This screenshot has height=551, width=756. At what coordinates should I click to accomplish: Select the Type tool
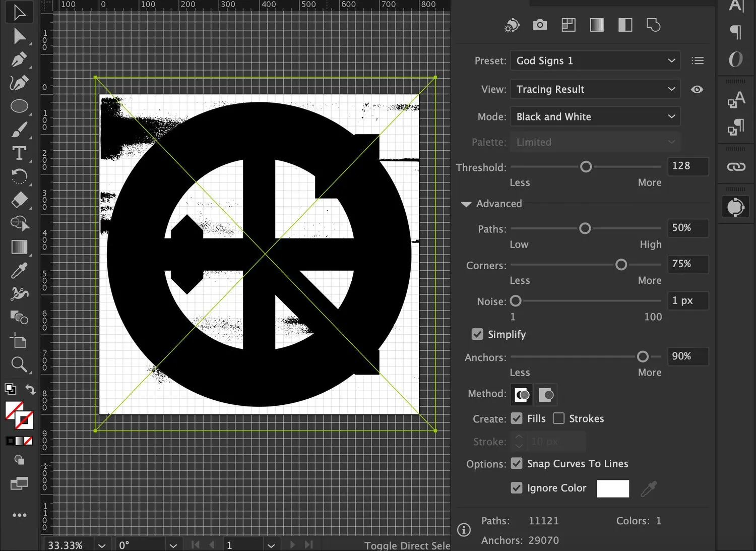[19, 153]
